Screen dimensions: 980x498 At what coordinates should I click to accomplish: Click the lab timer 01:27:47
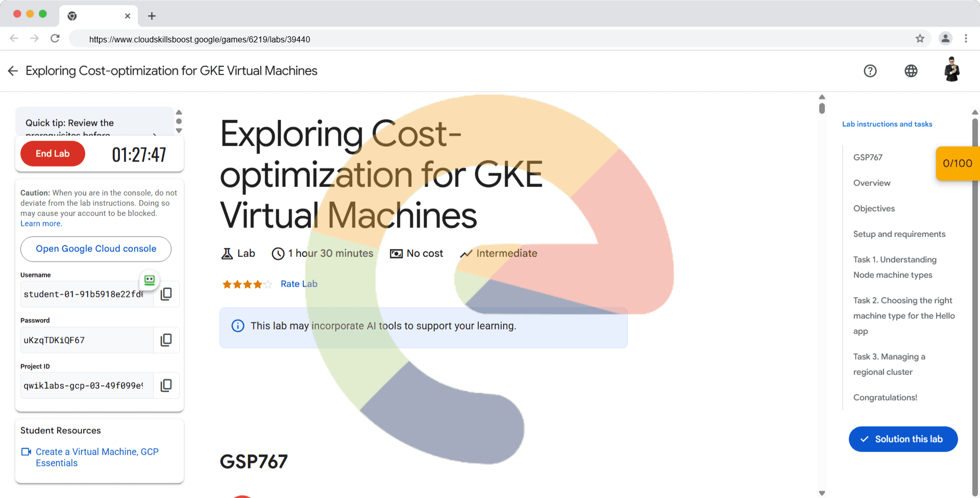pyautogui.click(x=139, y=154)
